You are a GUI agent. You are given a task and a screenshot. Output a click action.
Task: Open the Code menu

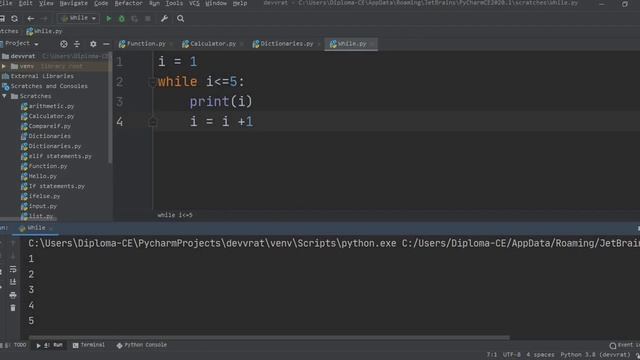[101, 3]
